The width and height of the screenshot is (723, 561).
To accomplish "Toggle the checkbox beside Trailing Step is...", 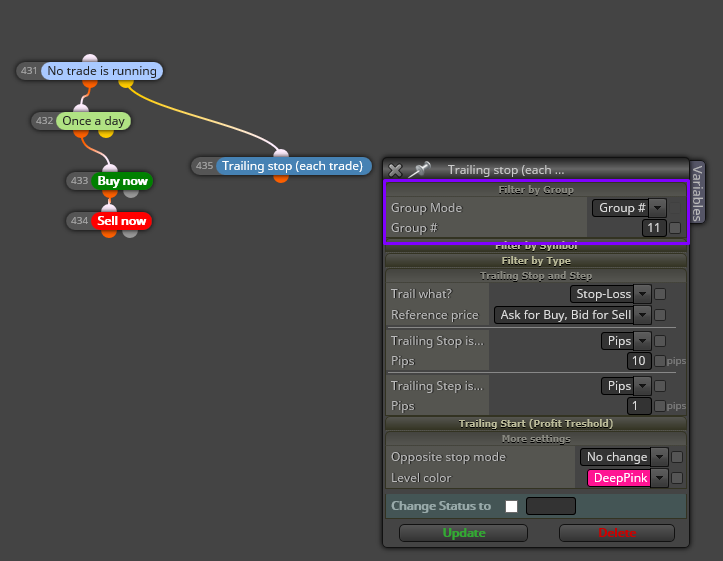I will pyautogui.click(x=660, y=386).
